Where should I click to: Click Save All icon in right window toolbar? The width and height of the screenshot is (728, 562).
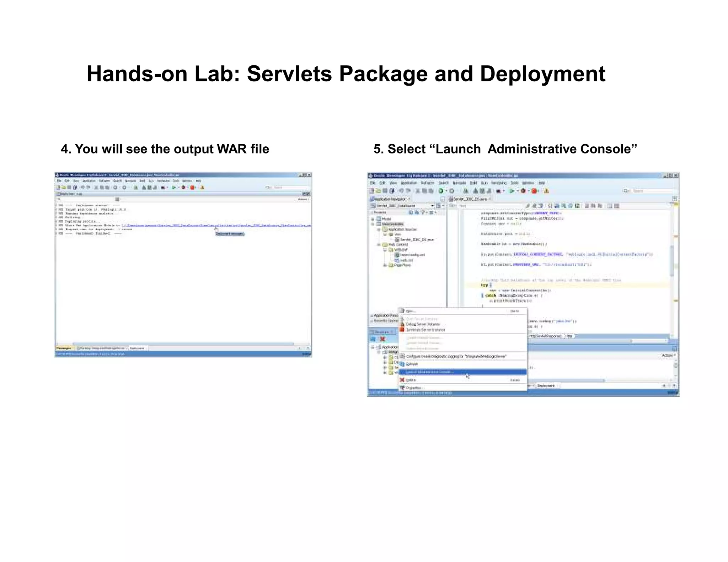[392, 191]
